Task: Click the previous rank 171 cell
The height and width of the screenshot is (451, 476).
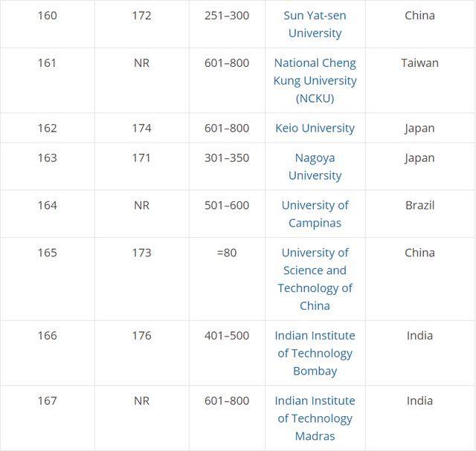Action: [142, 166]
